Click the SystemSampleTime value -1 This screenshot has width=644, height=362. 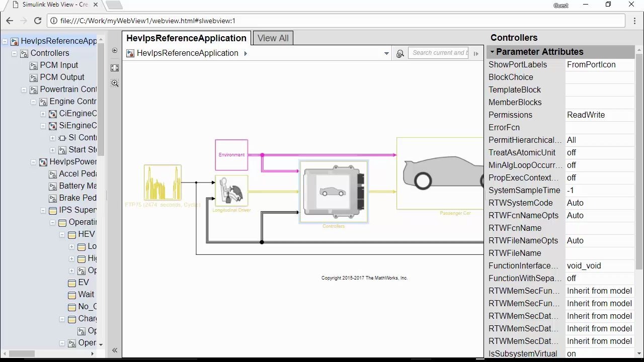[x=570, y=191]
